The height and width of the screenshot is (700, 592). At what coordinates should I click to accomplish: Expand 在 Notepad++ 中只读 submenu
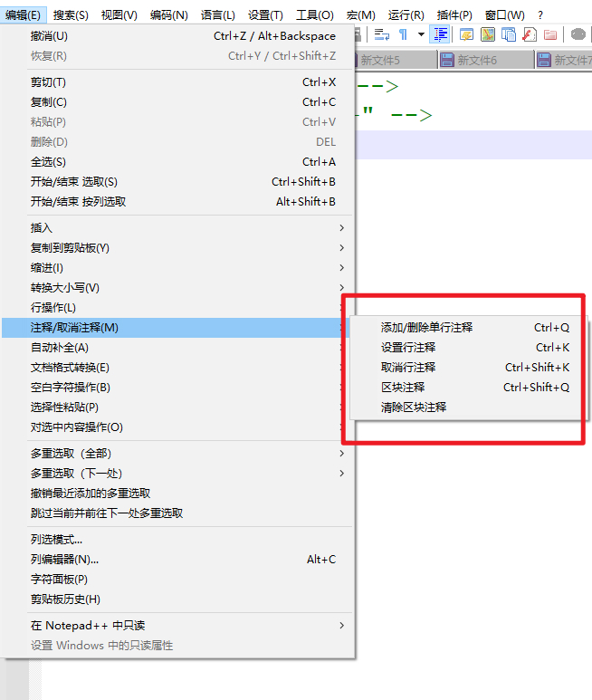point(177,626)
